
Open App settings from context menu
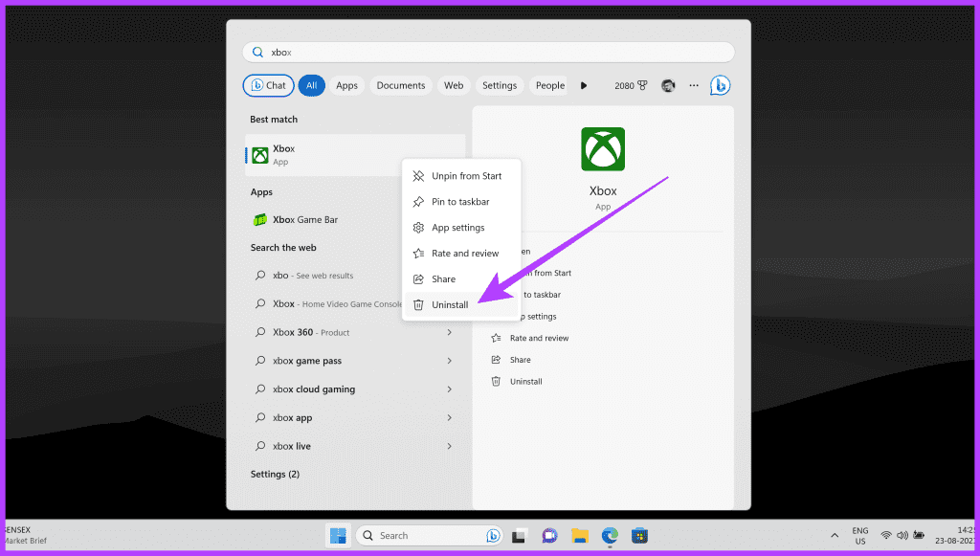pyautogui.click(x=460, y=228)
